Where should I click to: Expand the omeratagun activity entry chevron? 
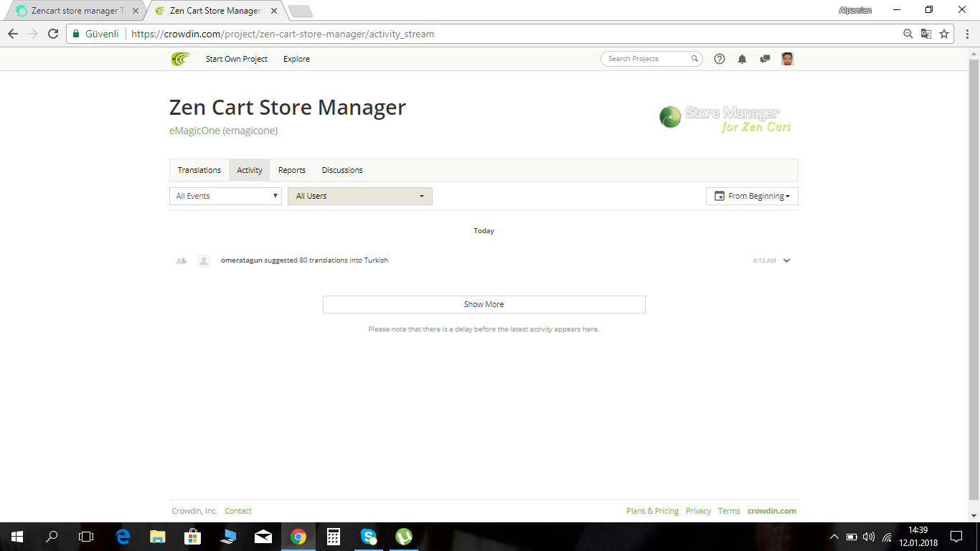787,260
